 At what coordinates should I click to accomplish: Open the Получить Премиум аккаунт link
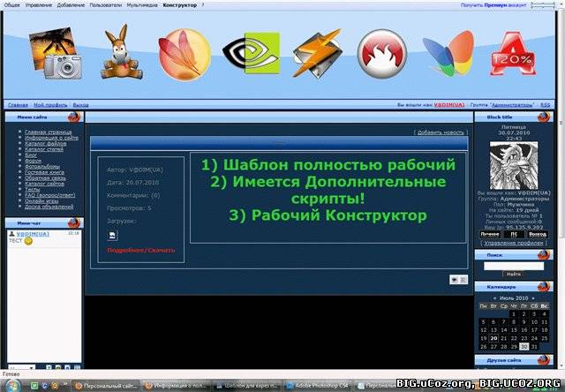493,5
